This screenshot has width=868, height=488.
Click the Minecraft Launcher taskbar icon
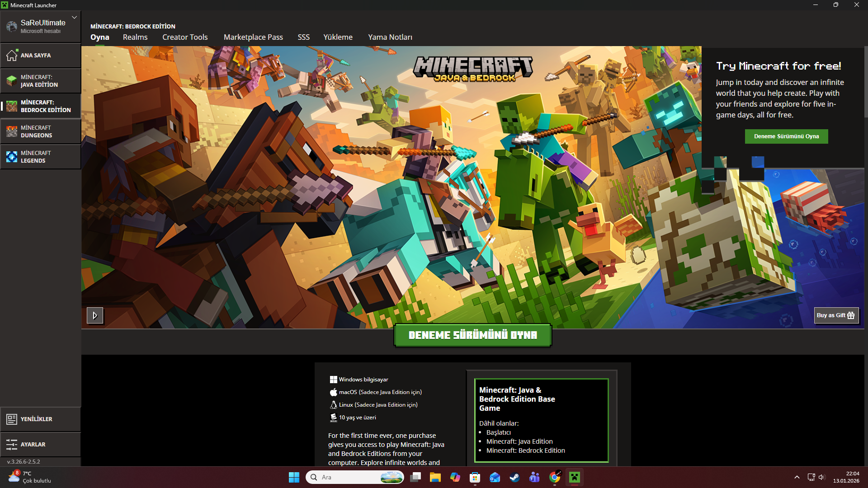pos(575,477)
